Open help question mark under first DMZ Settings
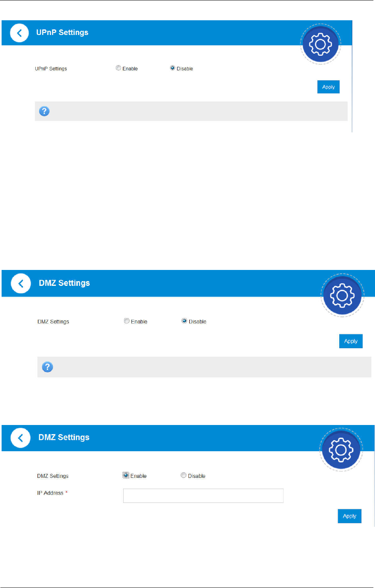375x588 pixels. point(47,367)
